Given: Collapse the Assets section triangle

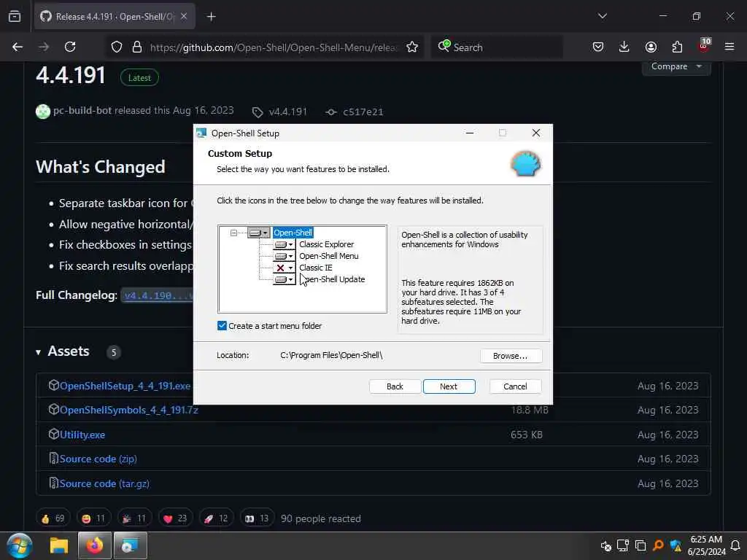Looking at the screenshot, I should [x=38, y=352].
